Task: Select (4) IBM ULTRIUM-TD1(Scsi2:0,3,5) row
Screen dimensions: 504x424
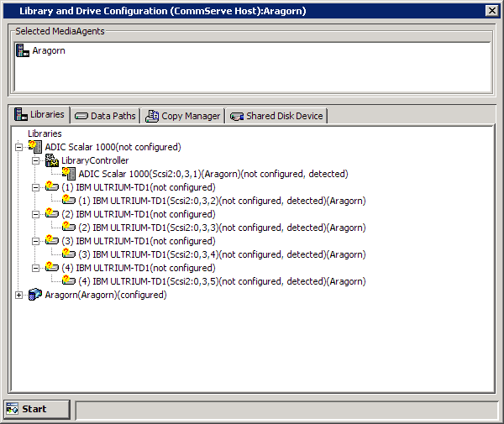Action: tap(222, 281)
